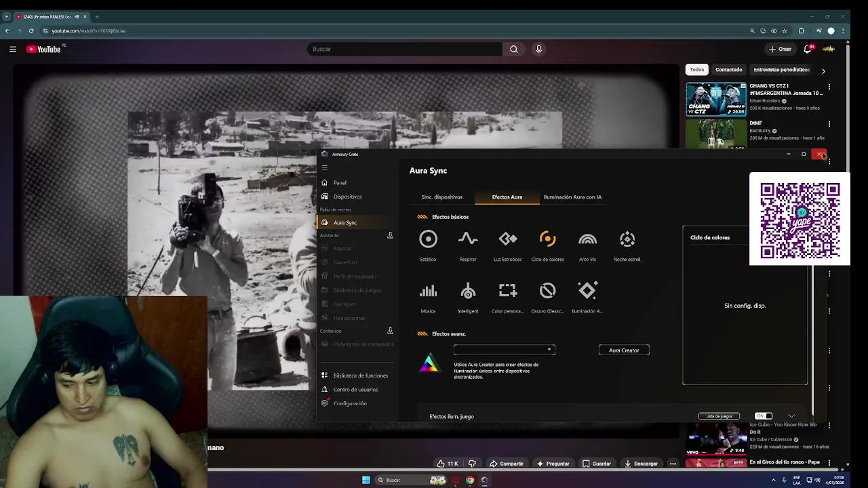The width and height of the screenshot is (868, 488).
Task: Select the Oscuro (off) effect
Action: tap(547, 298)
